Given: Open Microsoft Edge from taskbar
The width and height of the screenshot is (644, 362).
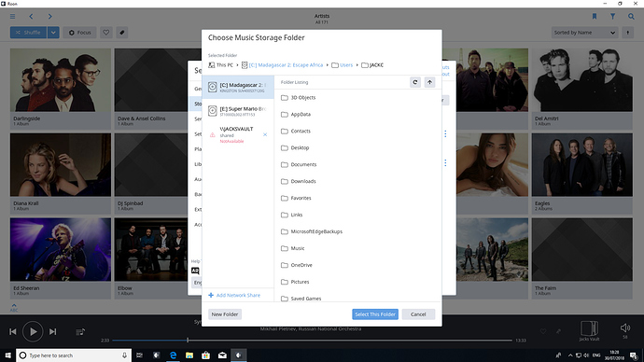Looking at the screenshot, I should click(173, 355).
